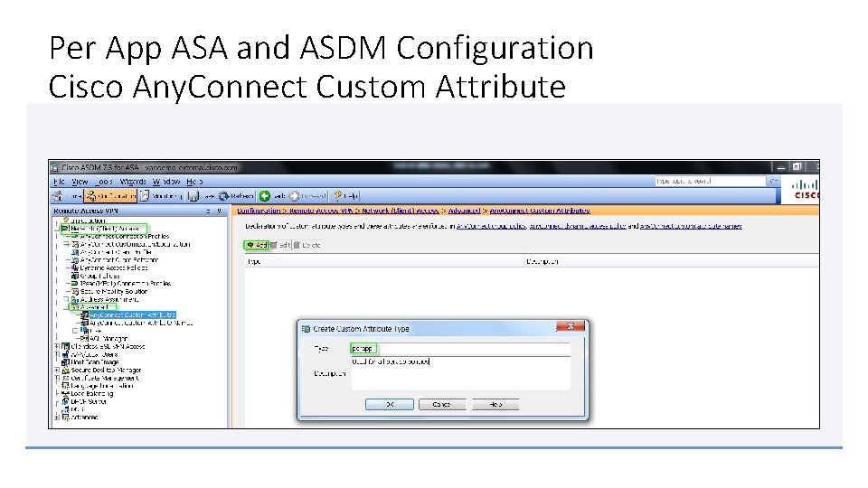Expand AAA/Local Users tree node
This screenshot has height=488, width=868.
[x=56, y=354]
